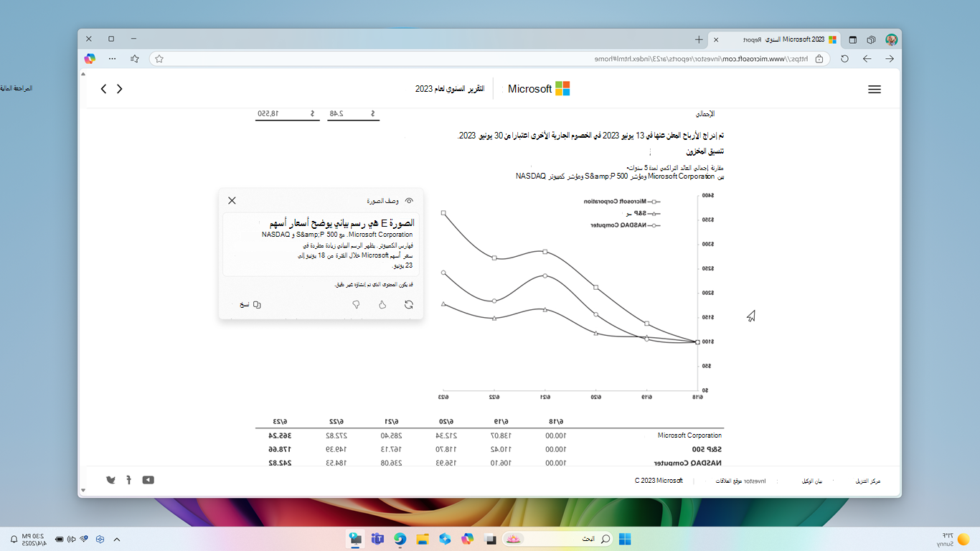Open the Copilot icon in Edge toolbar

click(x=90, y=59)
